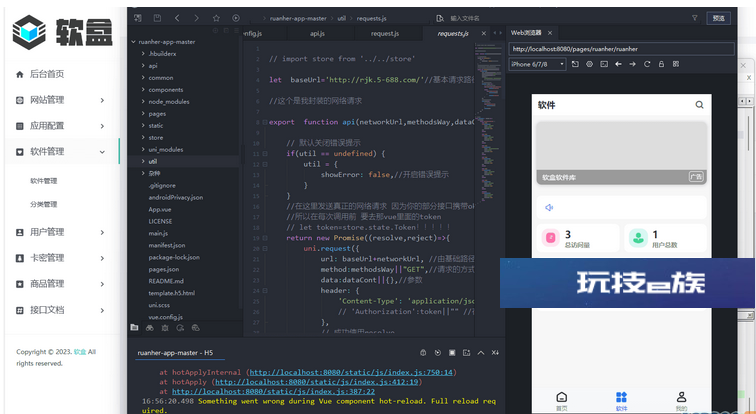Open manifest.json in the file tree
Screen dimensions: 756x414
[x=165, y=245]
